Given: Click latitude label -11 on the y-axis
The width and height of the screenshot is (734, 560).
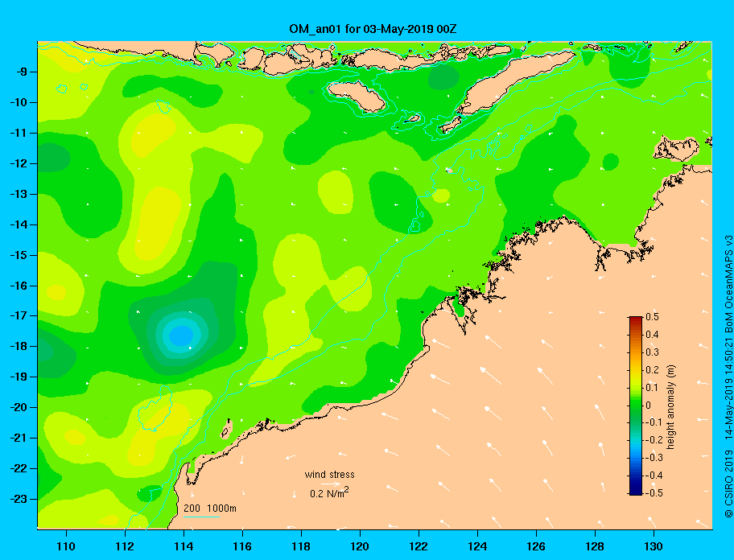Looking at the screenshot, I should (x=19, y=133).
